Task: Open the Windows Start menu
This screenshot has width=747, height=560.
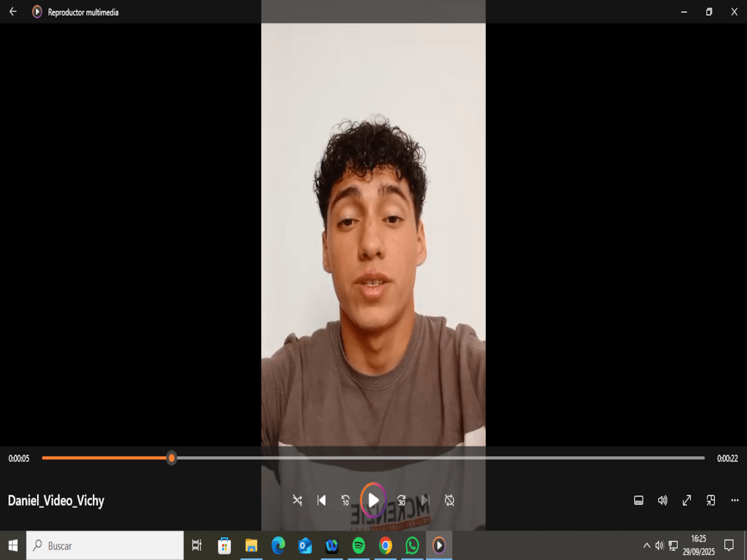Action: click(13, 545)
